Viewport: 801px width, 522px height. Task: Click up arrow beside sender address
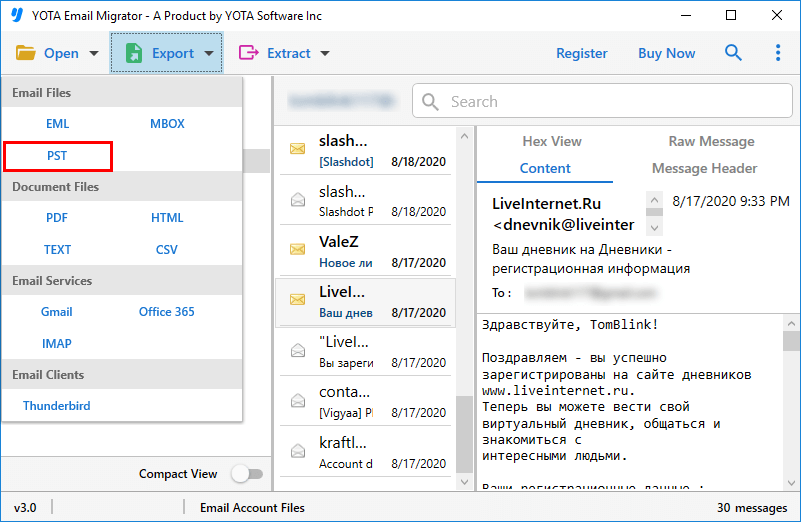[x=654, y=200]
